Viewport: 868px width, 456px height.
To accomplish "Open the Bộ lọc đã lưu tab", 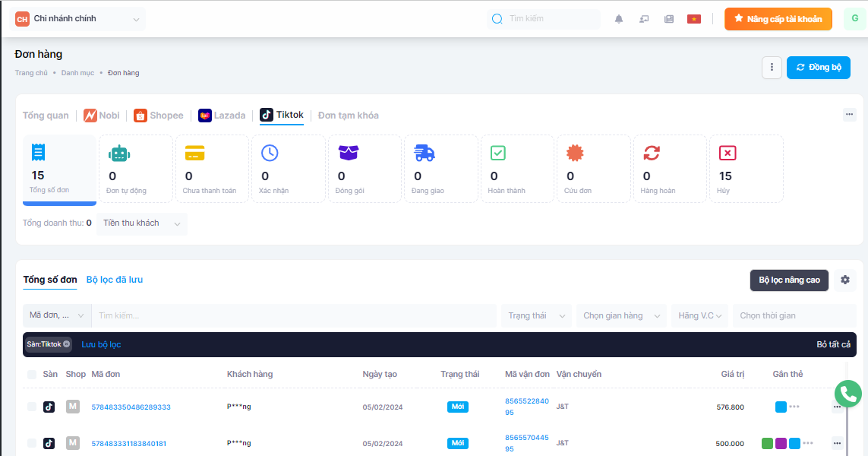I will click(115, 280).
